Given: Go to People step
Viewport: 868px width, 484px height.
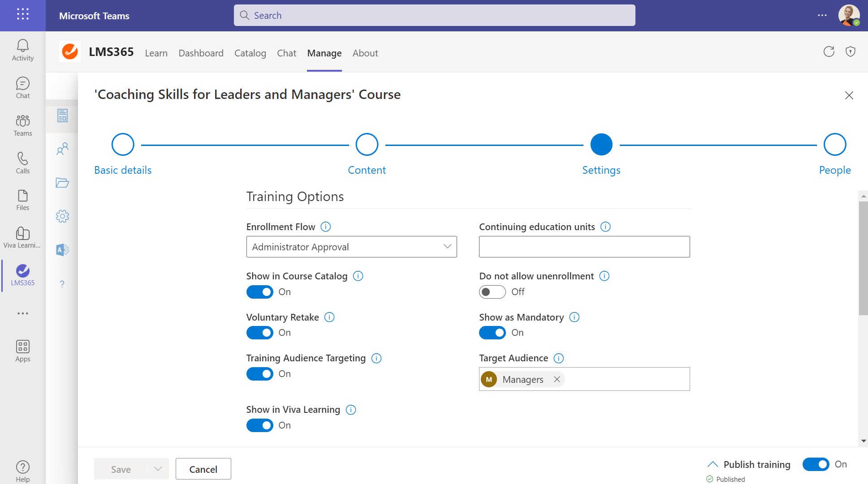Looking at the screenshot, I should click(835, 144).
